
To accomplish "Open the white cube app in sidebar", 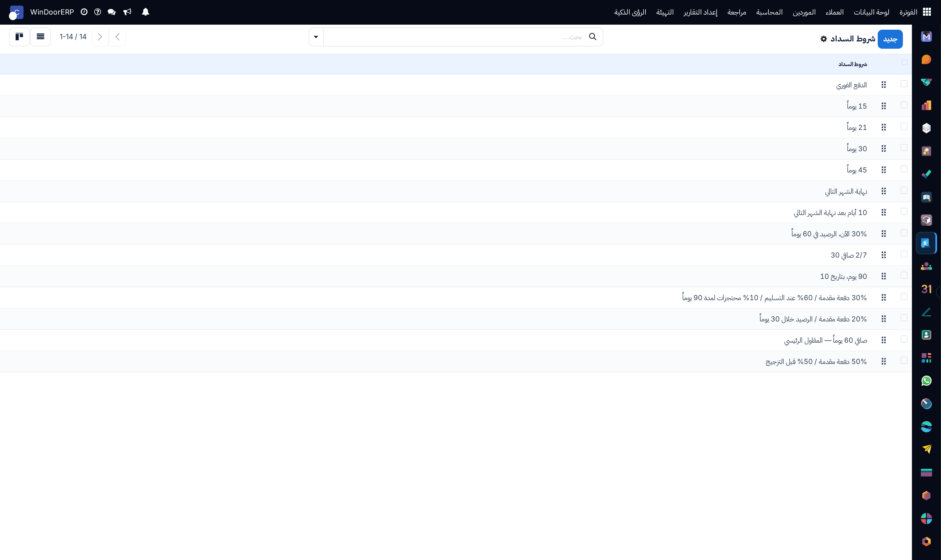I will [x=926, y=128].
